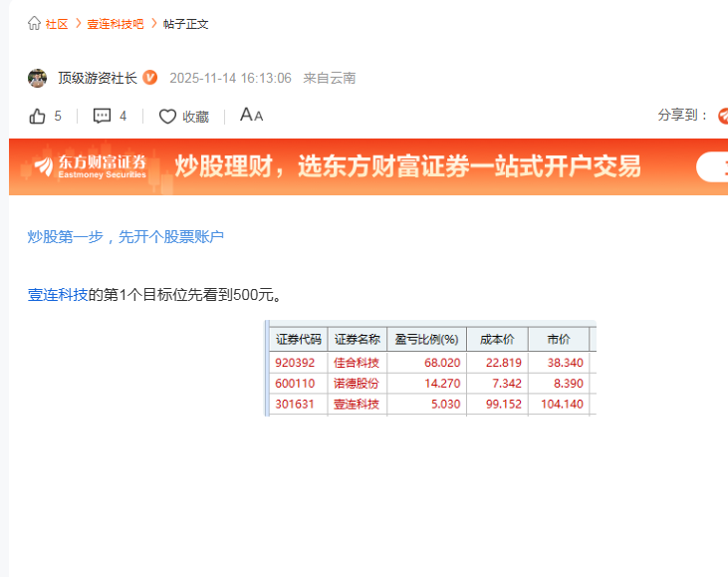Click the comment count 4
Image resolution: width=728 pixels, height=577 pixels.
[122, 116]
